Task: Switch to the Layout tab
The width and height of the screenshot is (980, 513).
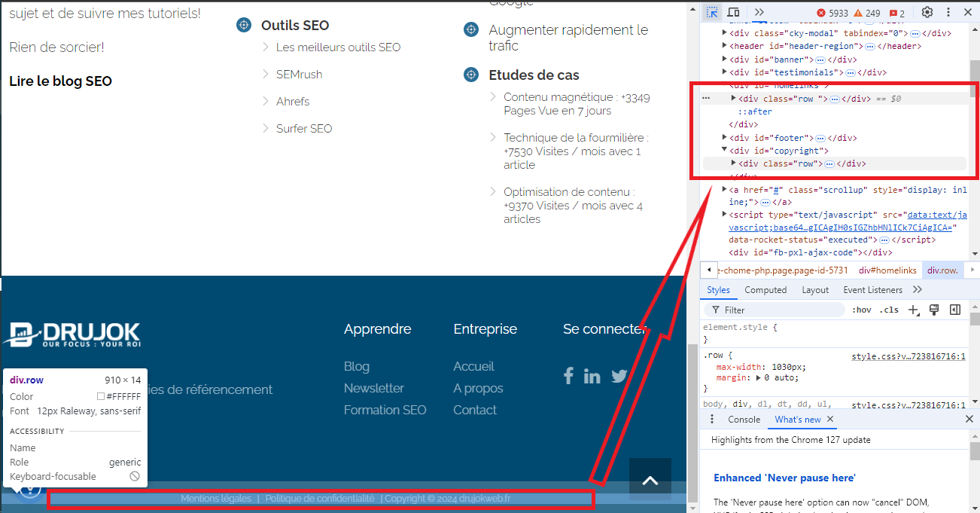Action: pos(815,290)
